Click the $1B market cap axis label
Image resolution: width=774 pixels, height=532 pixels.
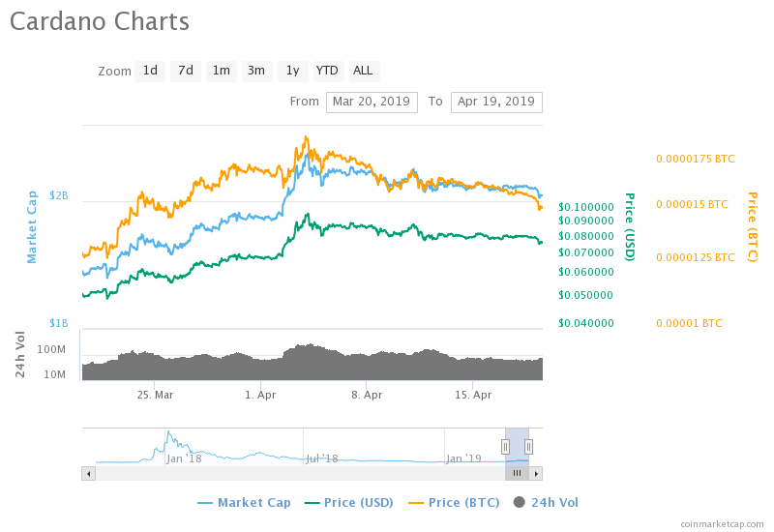[x=59, y=323]
